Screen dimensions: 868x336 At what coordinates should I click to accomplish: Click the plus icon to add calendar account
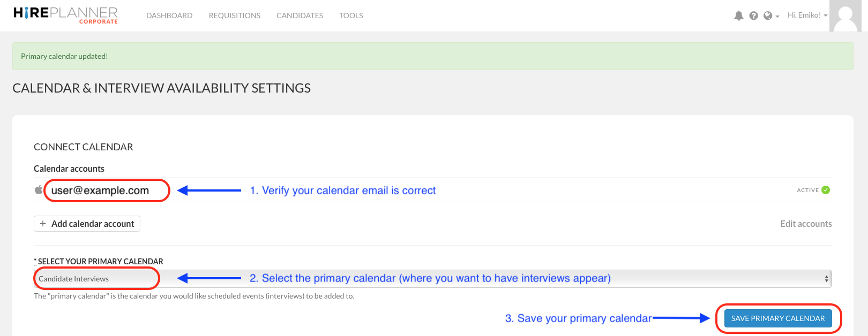click(x=43, y=223)
